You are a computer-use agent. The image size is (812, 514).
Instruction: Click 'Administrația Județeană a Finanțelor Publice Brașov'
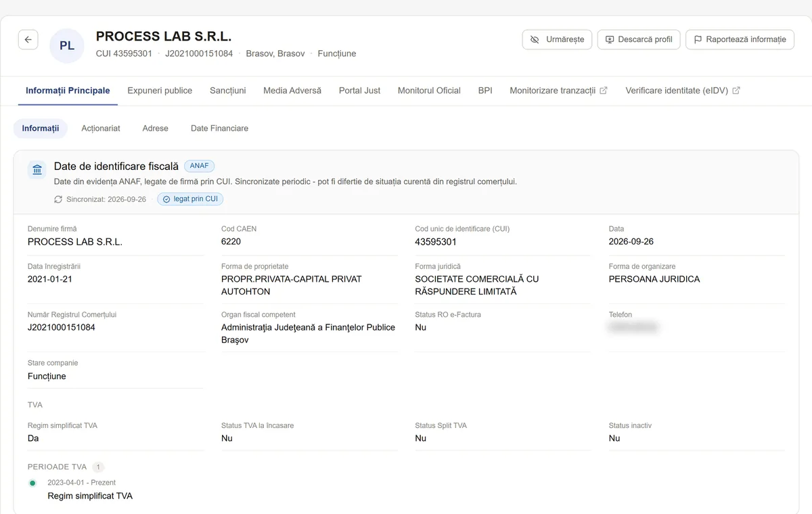308,334
